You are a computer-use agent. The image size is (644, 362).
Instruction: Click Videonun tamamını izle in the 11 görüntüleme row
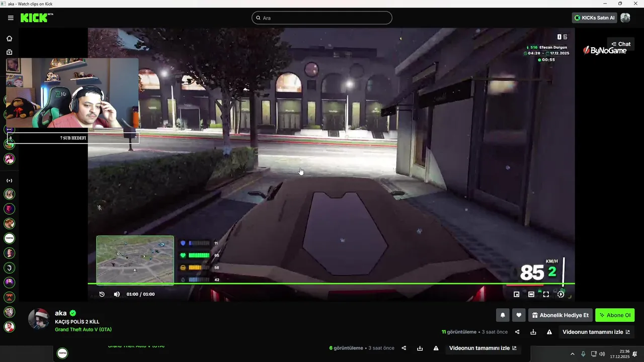point(596,332)
